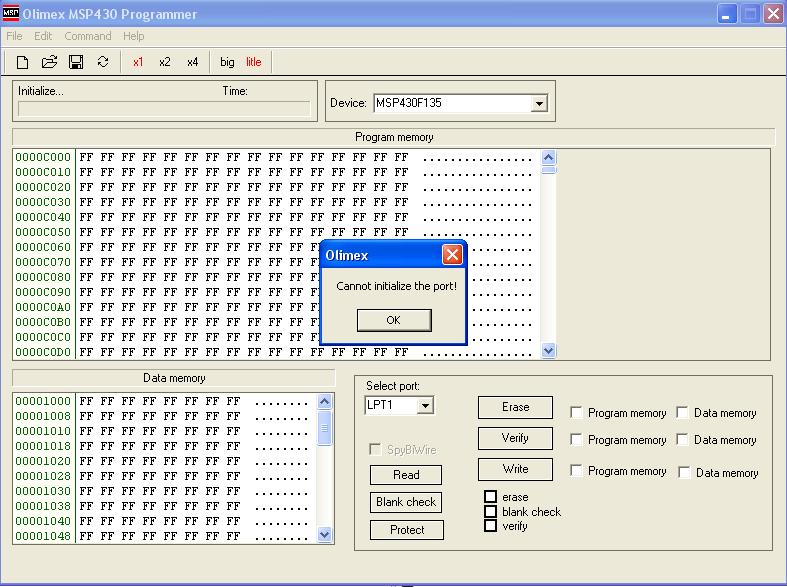Enable the blank check option under Write
The width and height of the screenshot is (787, 587).
[490, 511]
